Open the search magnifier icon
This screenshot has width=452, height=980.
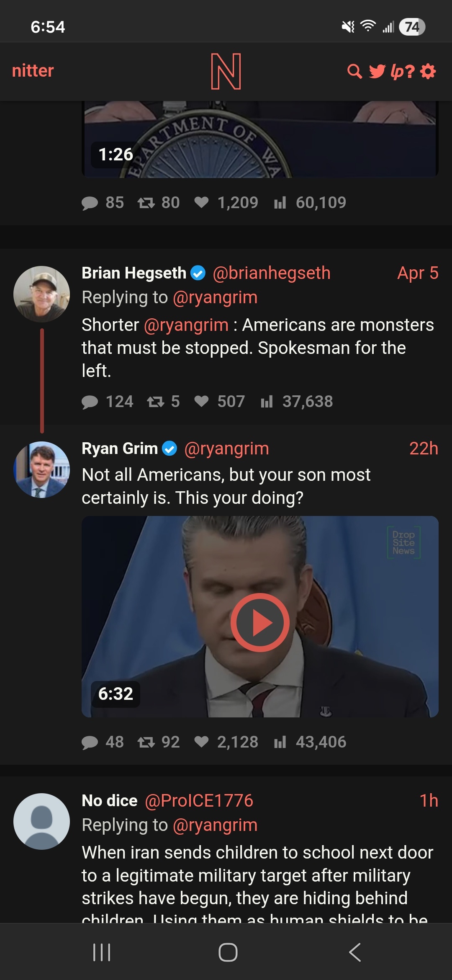click(354, 72)
